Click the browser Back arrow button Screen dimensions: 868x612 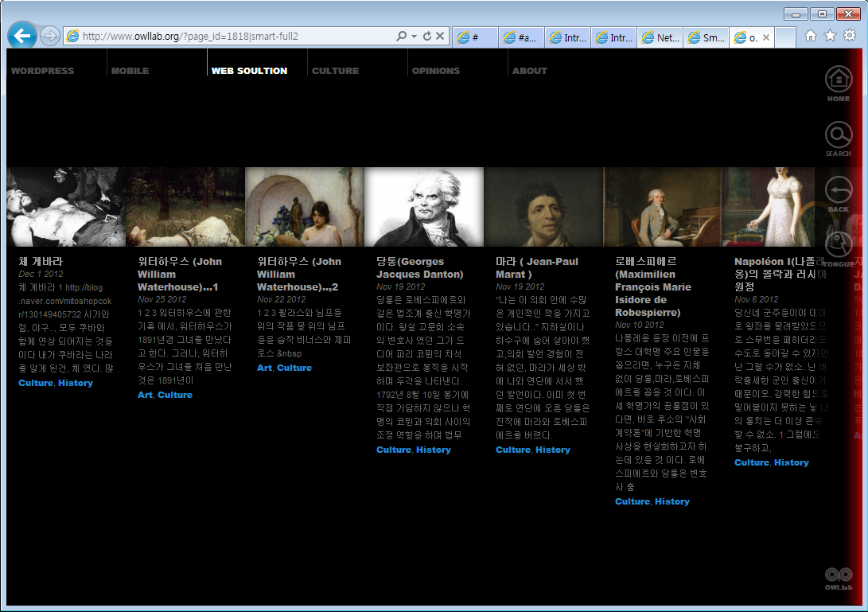(22, 36)
